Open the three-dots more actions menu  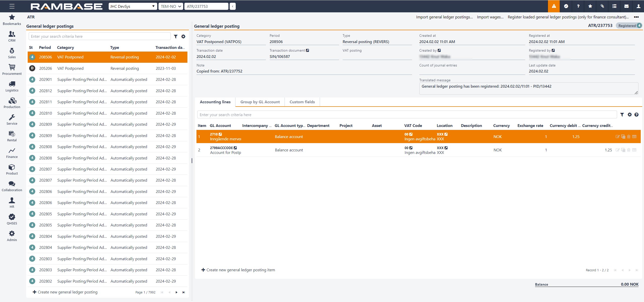[x=636, y=17]
